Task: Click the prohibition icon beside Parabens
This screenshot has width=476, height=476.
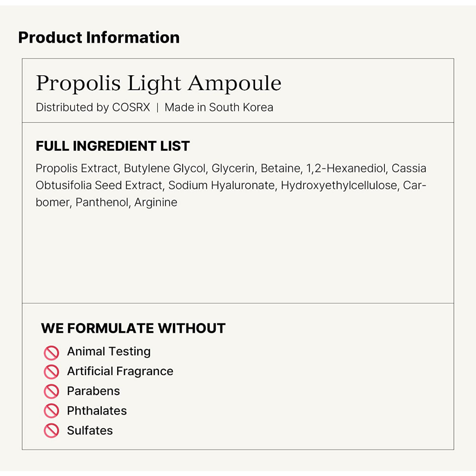Action: [x=51, y=391]
